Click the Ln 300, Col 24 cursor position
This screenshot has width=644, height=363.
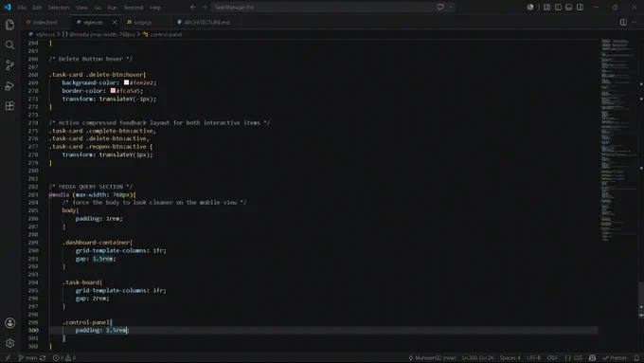pos(477,357)
